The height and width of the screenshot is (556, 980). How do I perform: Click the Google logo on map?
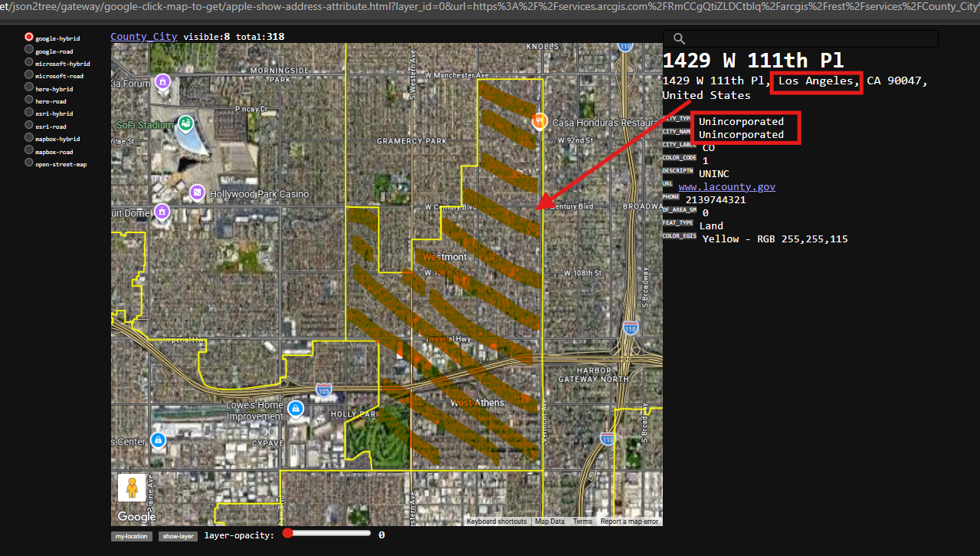(x=137, y=517)
